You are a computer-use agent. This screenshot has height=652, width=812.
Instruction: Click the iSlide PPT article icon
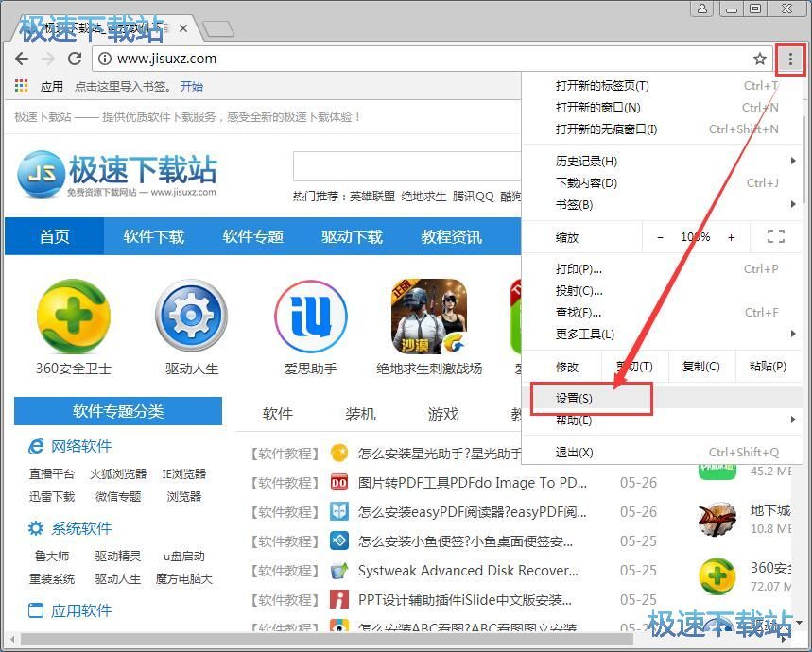click(339, 600)
